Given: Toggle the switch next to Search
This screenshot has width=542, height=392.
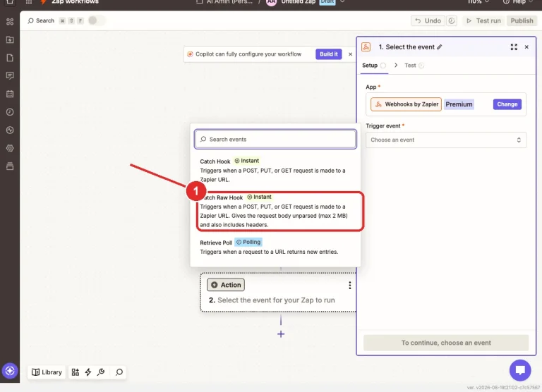Looking at the screenshot, I should point(96,20).
